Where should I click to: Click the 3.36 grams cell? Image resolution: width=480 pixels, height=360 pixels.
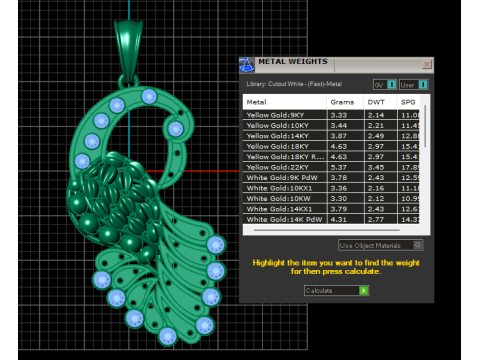pyautogui.click(x=345, y=188)
